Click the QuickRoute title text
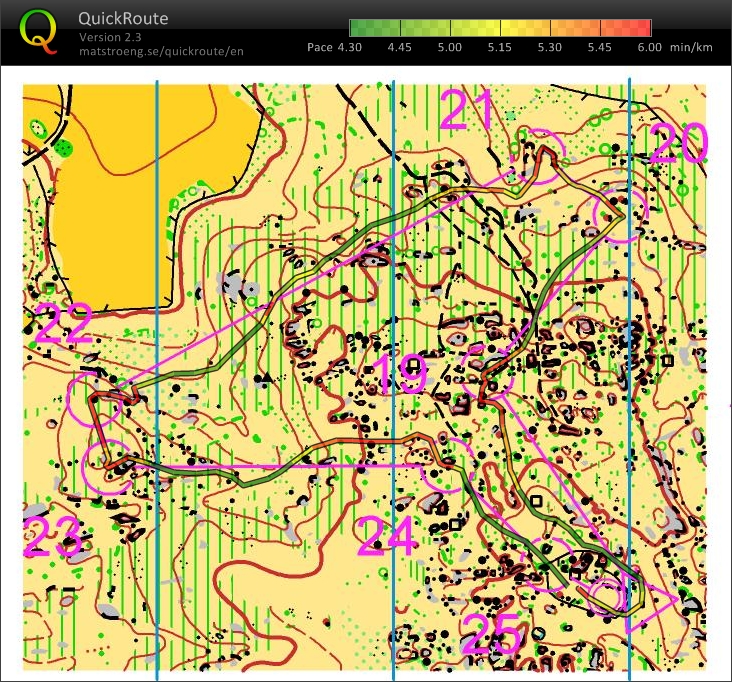Screen dimensions: 732x682 (123, 18)
